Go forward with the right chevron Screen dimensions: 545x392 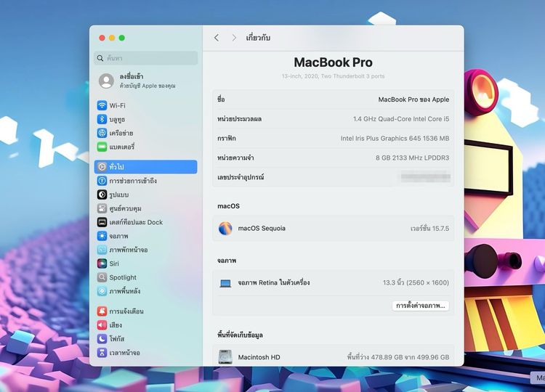tap(234, 38)
